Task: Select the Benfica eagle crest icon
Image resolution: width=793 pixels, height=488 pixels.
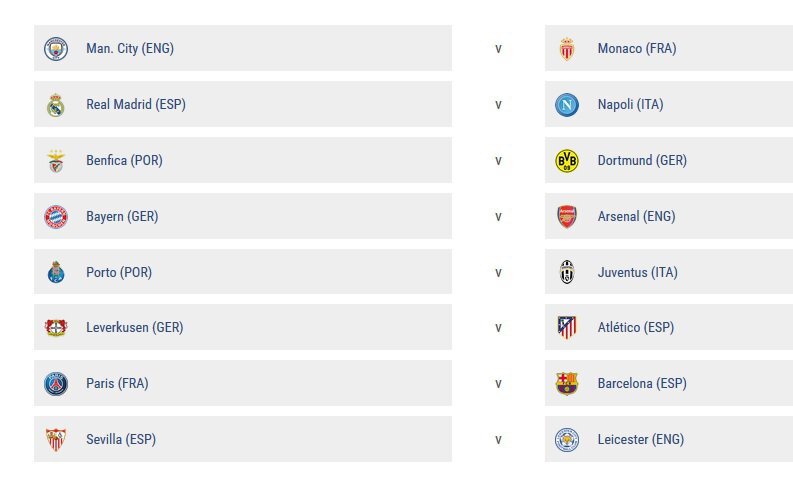Action: 56,161
